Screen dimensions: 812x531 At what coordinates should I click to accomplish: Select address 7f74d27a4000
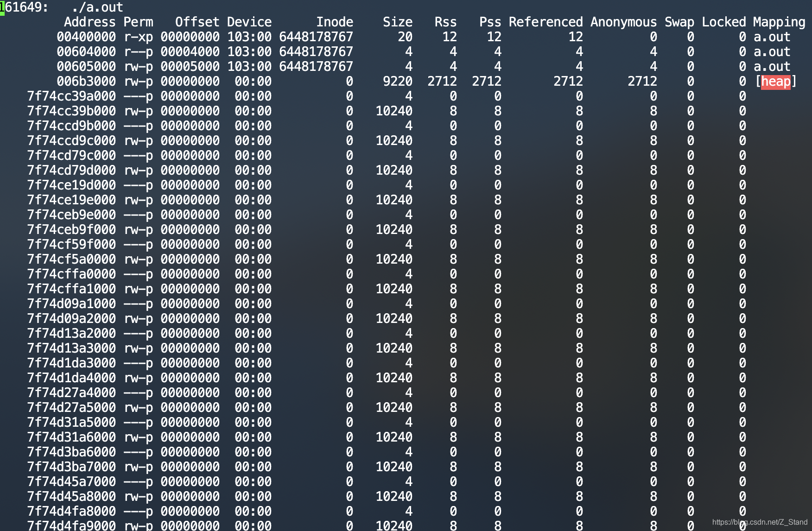(71, 393)
